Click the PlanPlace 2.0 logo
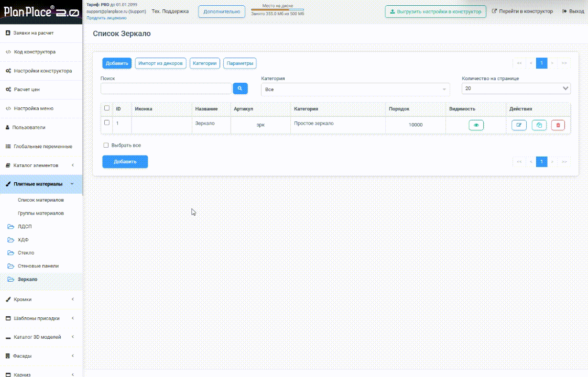The width and height of the screenshot is (588, 377). pos(41,12)
